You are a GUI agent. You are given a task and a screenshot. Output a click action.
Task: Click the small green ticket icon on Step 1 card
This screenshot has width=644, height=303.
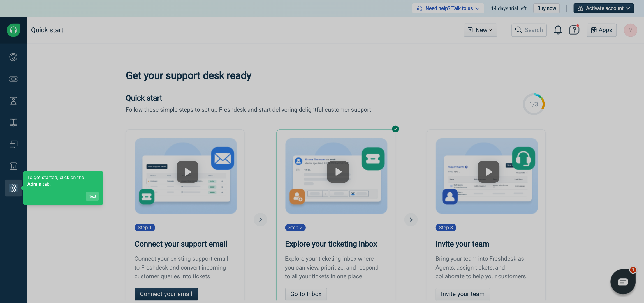pyautogui.click(x=147, y=197)
